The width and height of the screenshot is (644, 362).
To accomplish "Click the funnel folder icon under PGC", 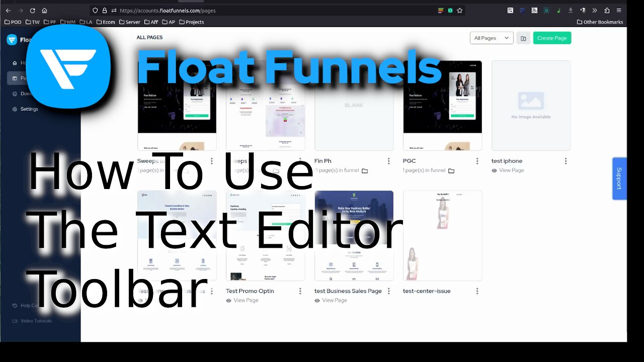I will (x=451, y=171).
